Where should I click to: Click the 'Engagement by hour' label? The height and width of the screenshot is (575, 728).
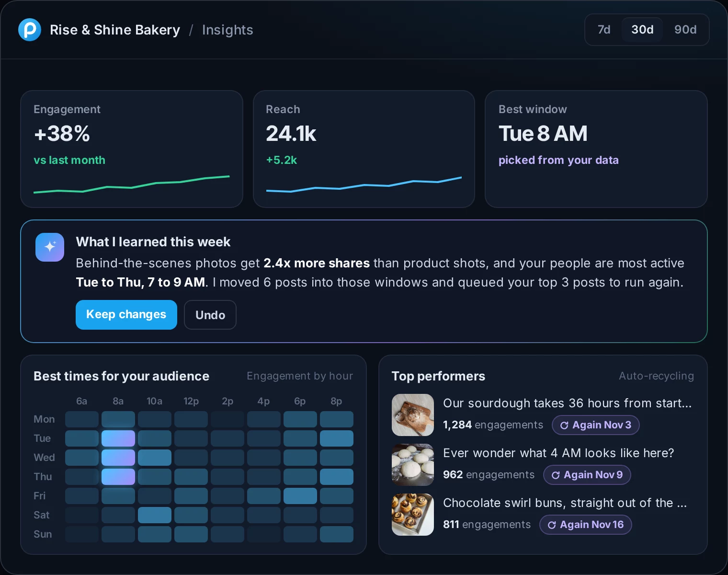300,376
